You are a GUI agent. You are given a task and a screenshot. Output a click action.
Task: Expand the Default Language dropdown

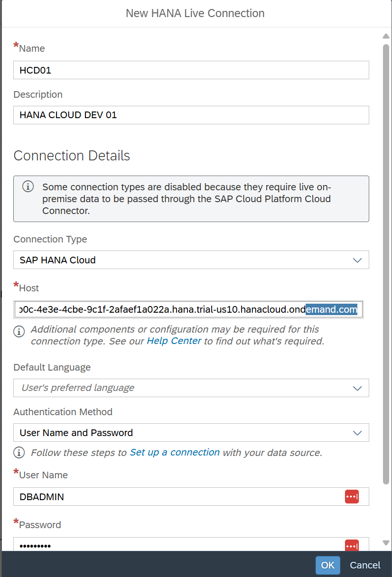191,388
